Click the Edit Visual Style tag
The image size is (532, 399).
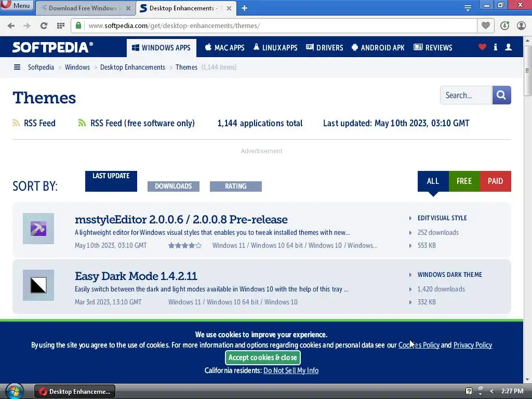point(442,218)
